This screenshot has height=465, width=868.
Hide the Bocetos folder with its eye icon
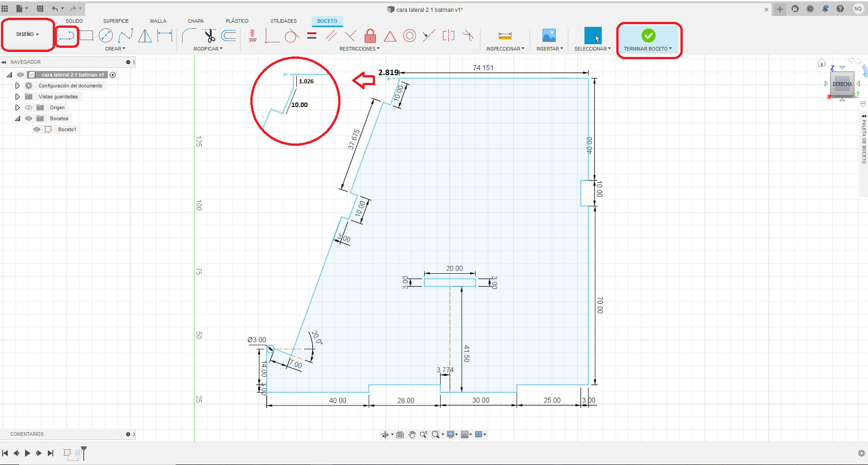pos(29,118)
